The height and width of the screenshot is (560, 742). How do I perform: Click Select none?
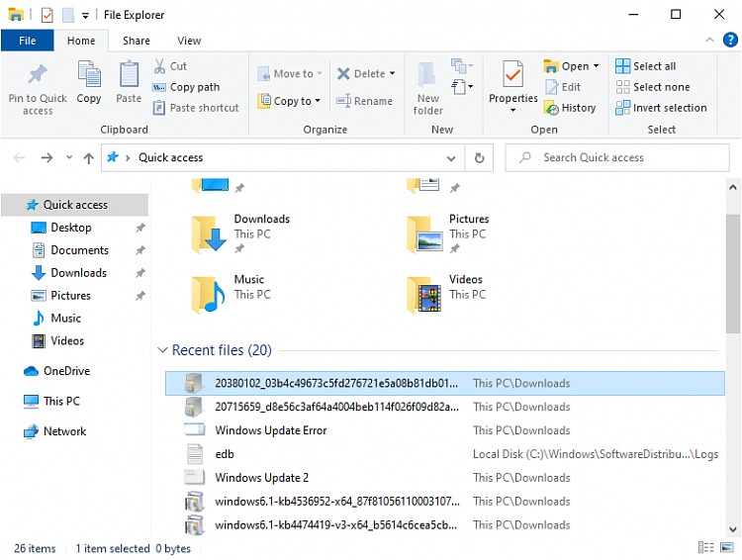653,87
